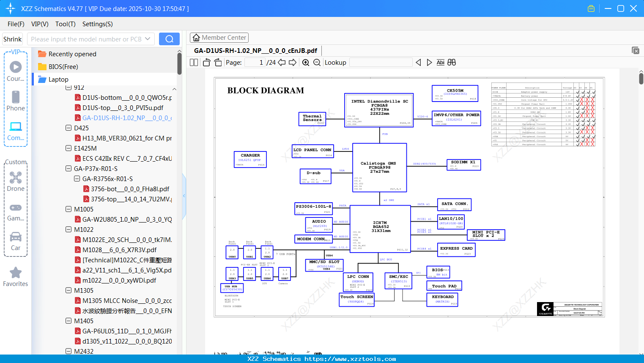Rotate the page counterclockwise
This screenshot has height=363, width=644.
[x=206, y=62]
